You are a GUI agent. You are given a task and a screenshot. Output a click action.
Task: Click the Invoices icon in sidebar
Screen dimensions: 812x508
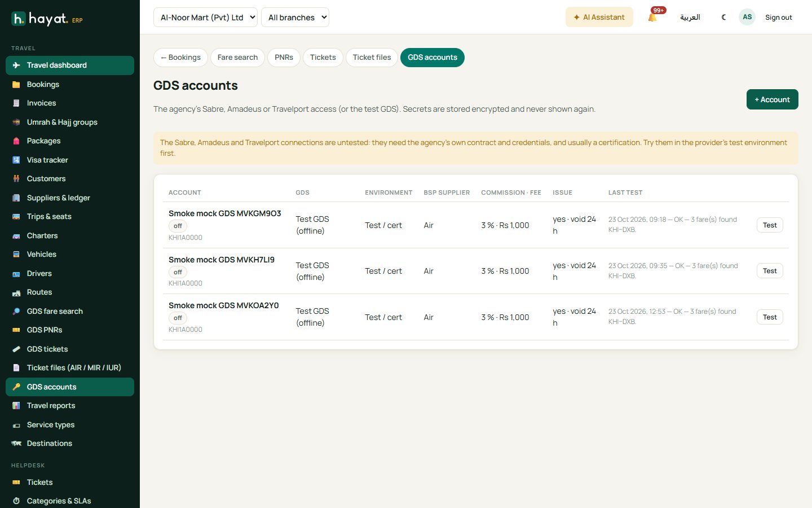point(16,103)
